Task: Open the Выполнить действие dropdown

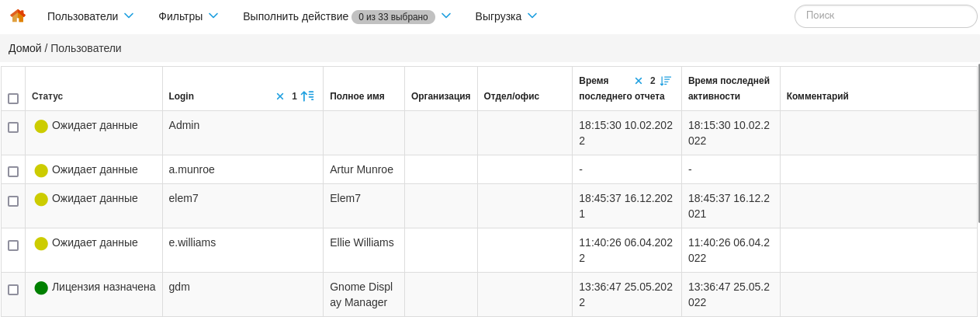Action: (x=346, y=16)
